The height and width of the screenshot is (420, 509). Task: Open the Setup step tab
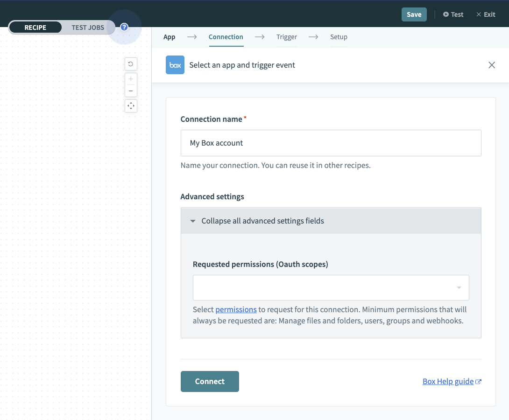coord(339,37)
